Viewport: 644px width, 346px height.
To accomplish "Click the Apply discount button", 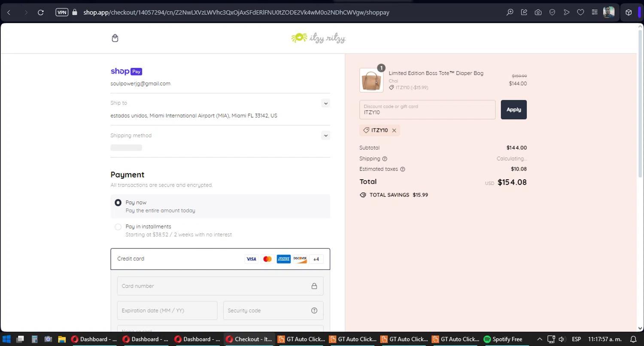I will 513,110.
